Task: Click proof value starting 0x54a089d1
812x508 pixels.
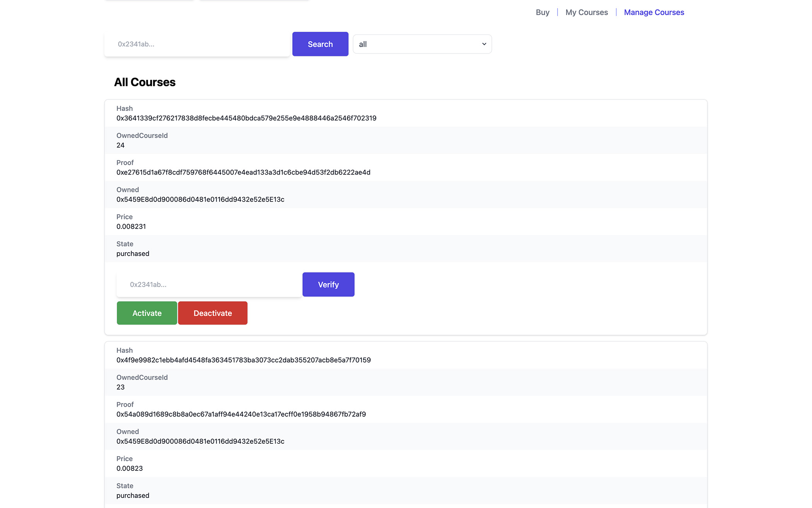Action: pos(241,414)
